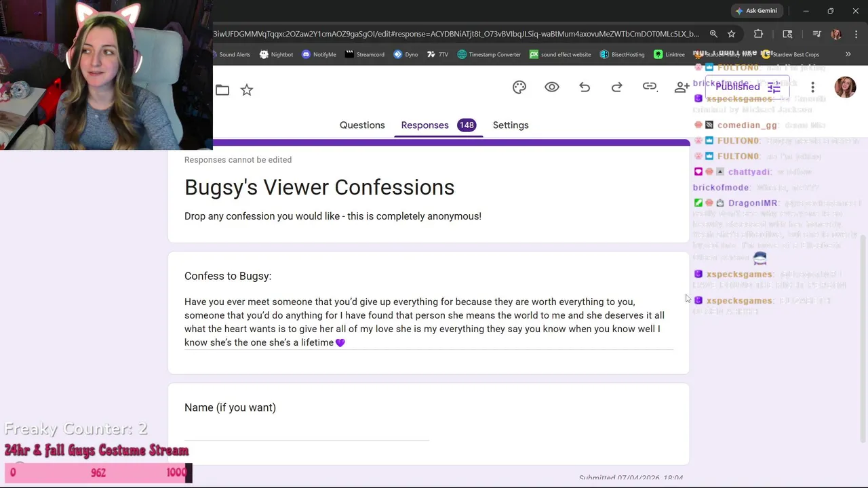Viewport: 868px width, 488px height.
Task: Click the form title Bugsy's Viewer Confessions
Action: [x=319, y=187]
